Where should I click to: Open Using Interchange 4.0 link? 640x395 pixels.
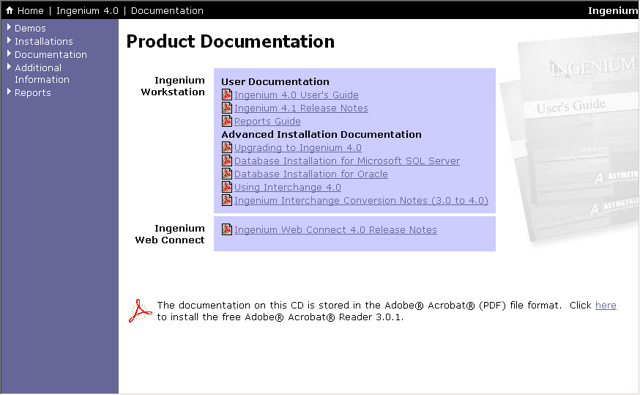coord(288,187)
